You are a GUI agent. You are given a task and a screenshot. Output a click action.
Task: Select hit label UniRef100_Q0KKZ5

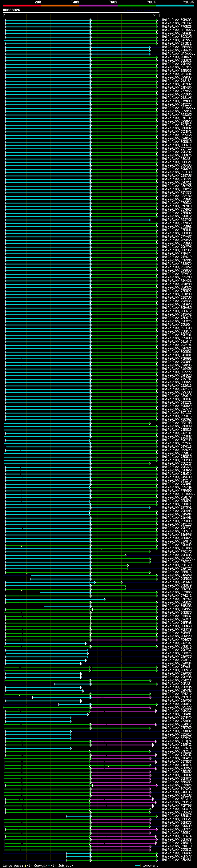[x=177, y=57]
